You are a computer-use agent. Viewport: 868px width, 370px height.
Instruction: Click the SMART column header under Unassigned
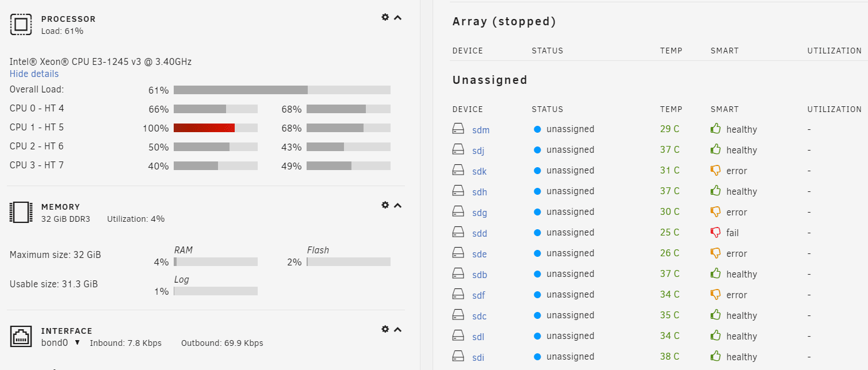pyautogui.click(x=724, y=109)
